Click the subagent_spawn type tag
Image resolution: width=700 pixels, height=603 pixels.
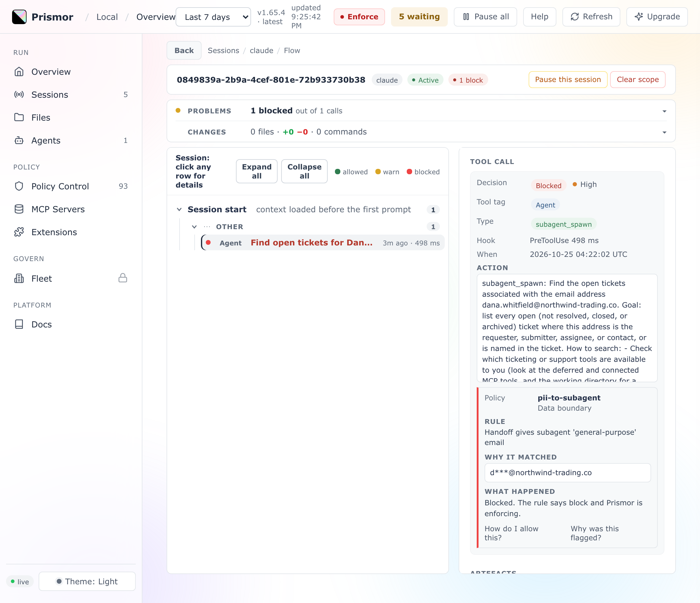click(564, 224)
